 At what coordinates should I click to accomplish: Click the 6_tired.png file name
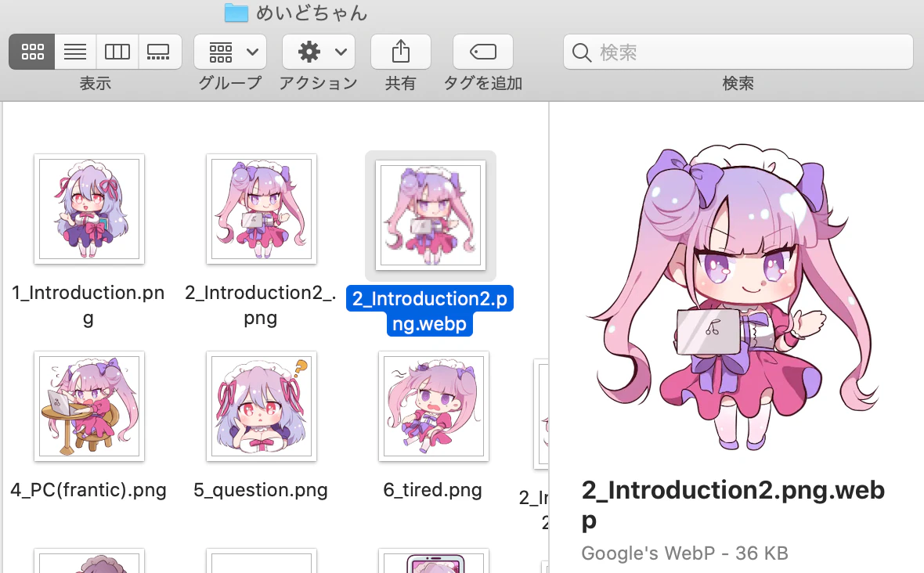[432, 490]
